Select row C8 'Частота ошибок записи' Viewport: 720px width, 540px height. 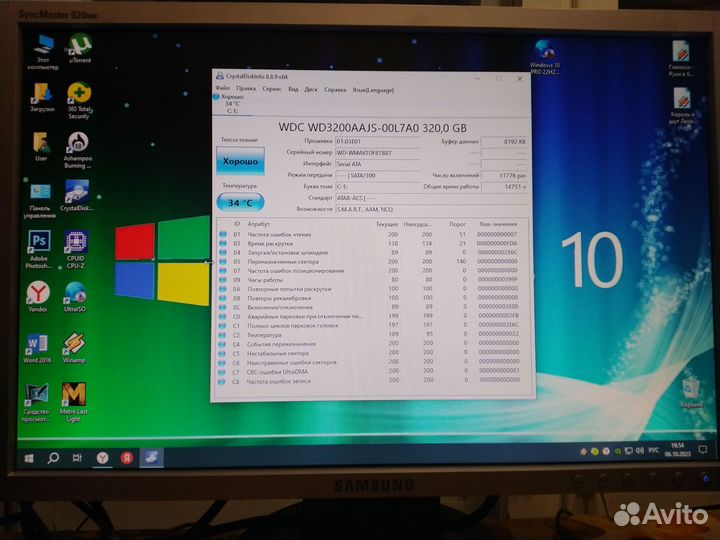pos(373,380)
